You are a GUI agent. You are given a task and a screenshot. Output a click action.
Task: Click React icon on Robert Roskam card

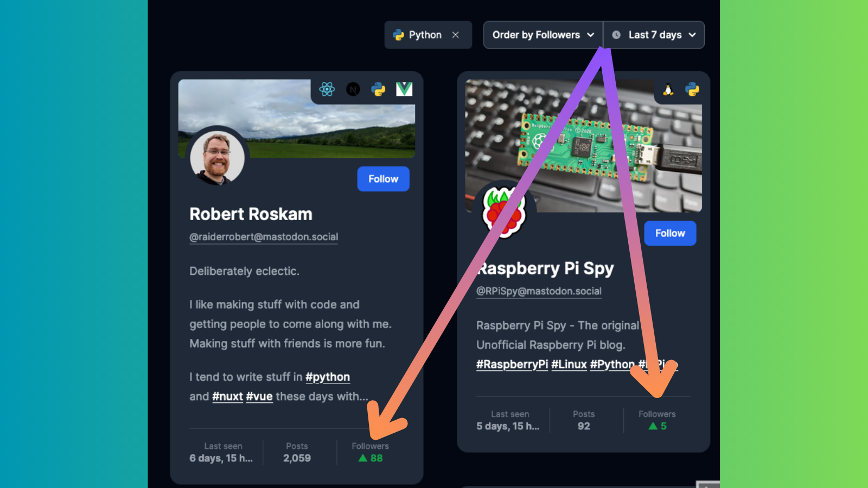tap(327, 89)
